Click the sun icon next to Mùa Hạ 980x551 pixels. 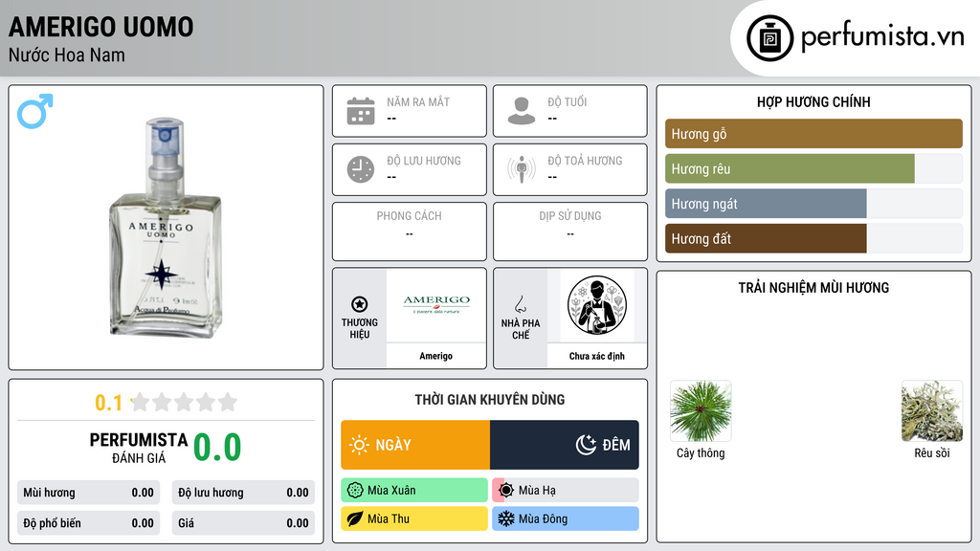click(x=506, y=491)
